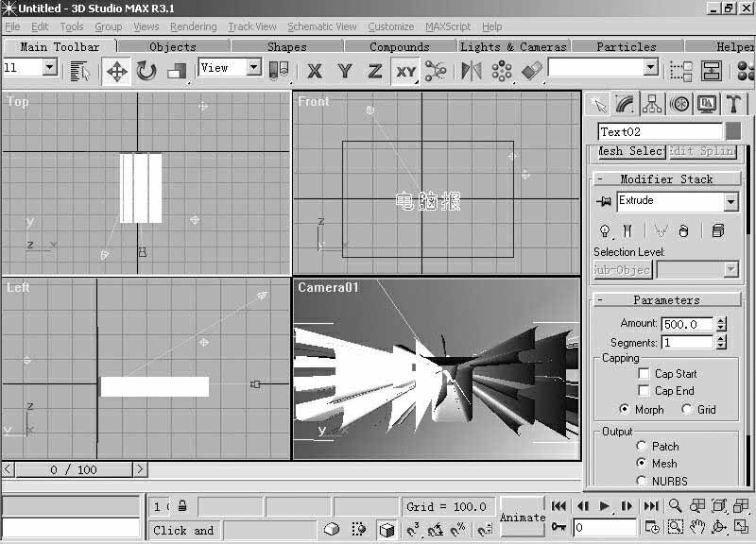Restrict movement to the X axis
The width and height of the screenshot is (756, 544).
click(x=315, y=71)
